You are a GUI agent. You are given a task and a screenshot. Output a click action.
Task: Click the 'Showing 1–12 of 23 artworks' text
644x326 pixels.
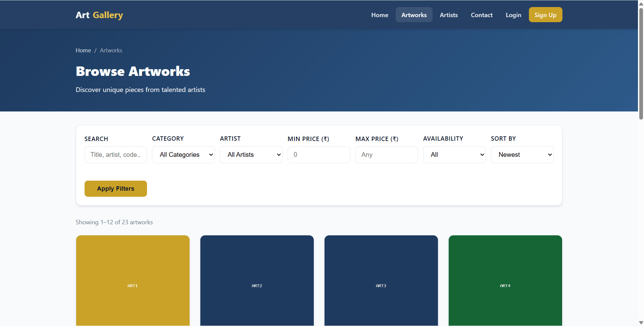tap(114, 222)
